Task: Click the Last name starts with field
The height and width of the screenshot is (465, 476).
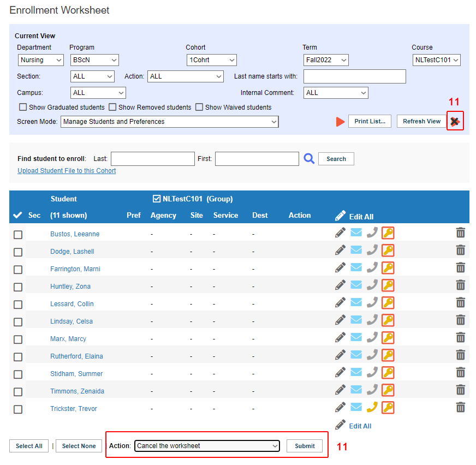Action: (x=355, y=76)
